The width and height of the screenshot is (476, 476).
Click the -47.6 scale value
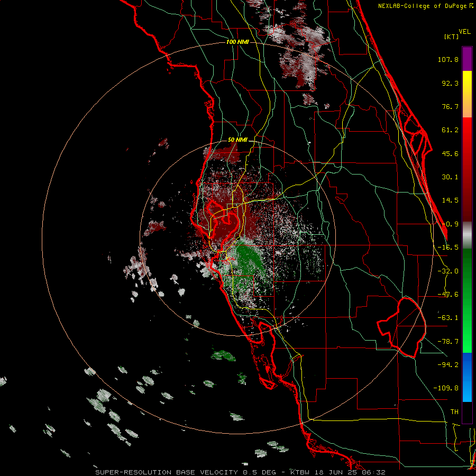(448, 295)
